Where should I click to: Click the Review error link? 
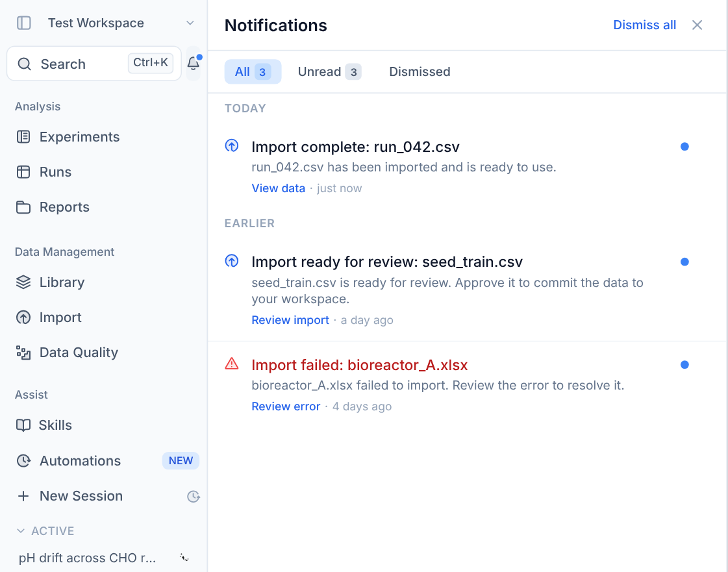286,406
